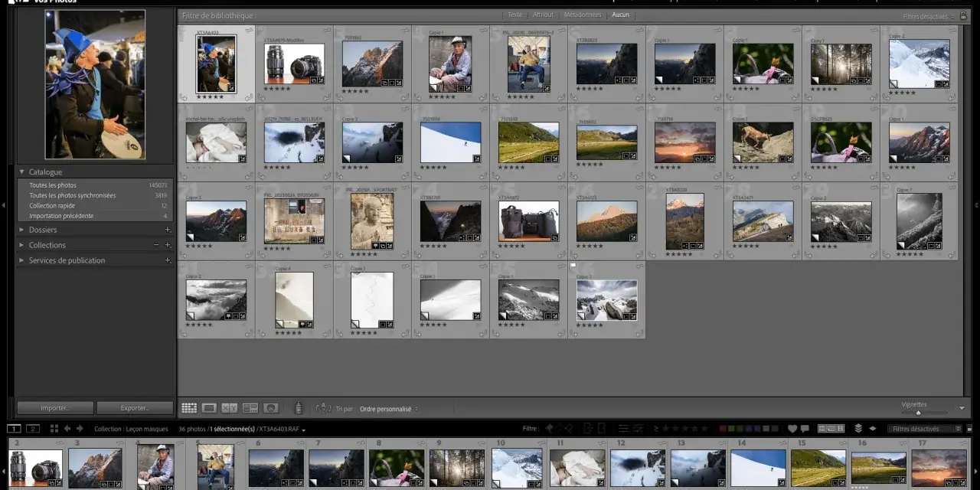
Task: Filter by blue color label swatch
Action: point(749,429)
